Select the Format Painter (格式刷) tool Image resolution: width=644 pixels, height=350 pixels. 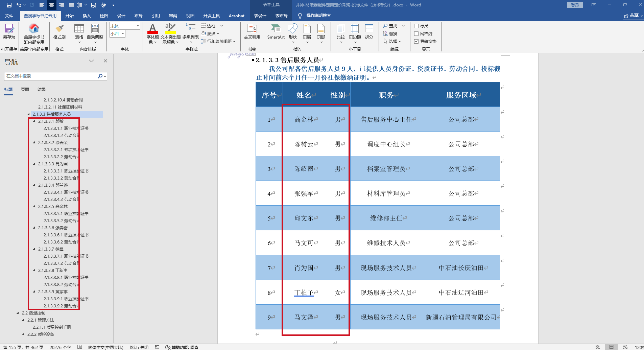[x=59, y=31]
